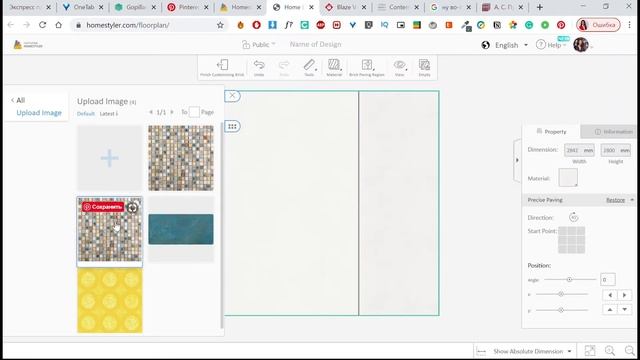Click the angle value input field
The width and height of the screenshot is (640, 360).
[x=608, y=280]
